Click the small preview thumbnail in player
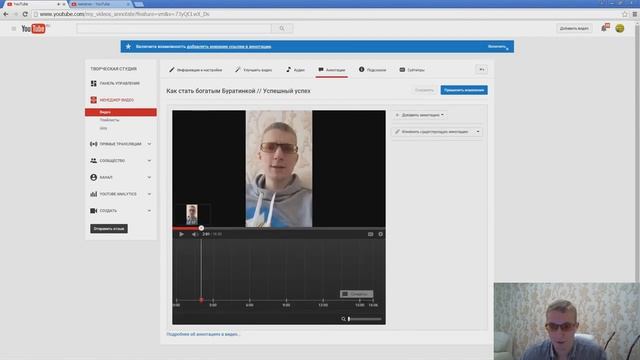The height and width of the screenshot is (360, 640). click(x=192, y=214)
